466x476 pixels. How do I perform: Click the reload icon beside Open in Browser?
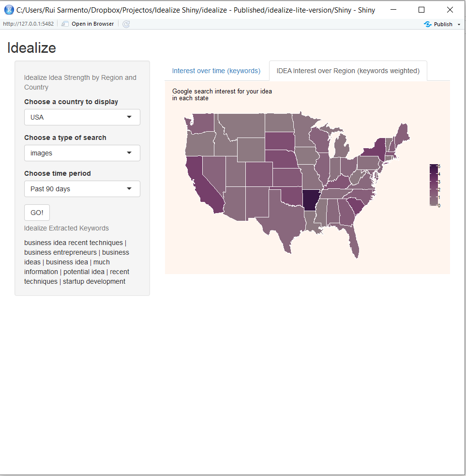click(126, 24)
